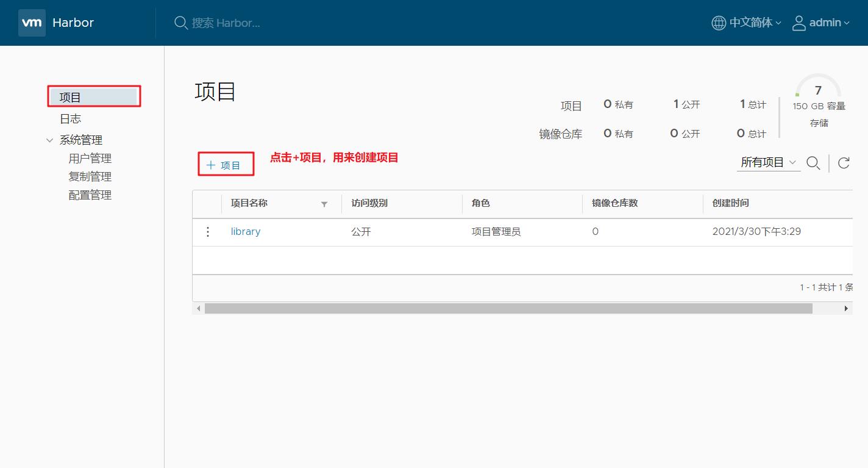Collapse the 系统管理 tree chevron

(x=50, y=140)
